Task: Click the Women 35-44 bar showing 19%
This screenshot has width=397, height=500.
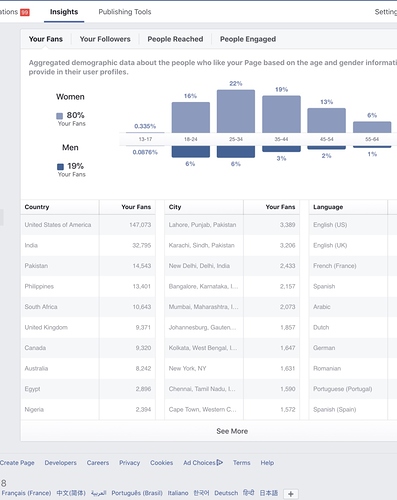Action: pos(281,114)
